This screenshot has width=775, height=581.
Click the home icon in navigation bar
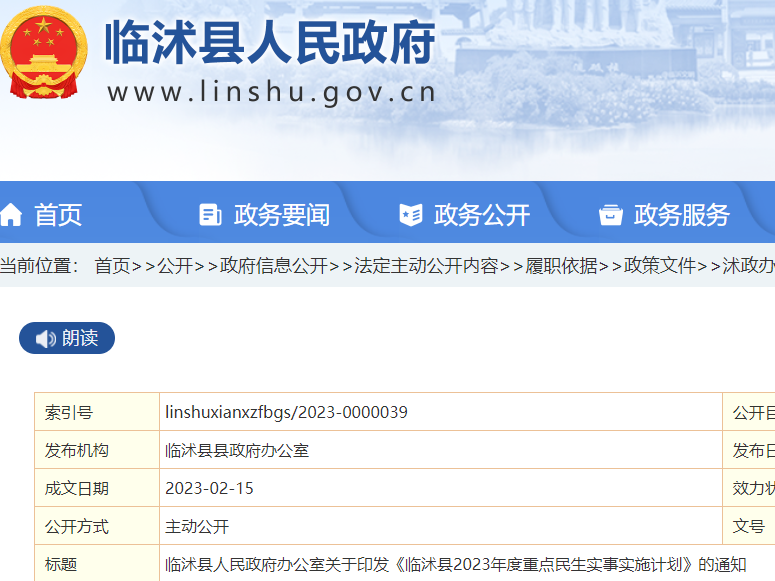(x=11, y=214)
